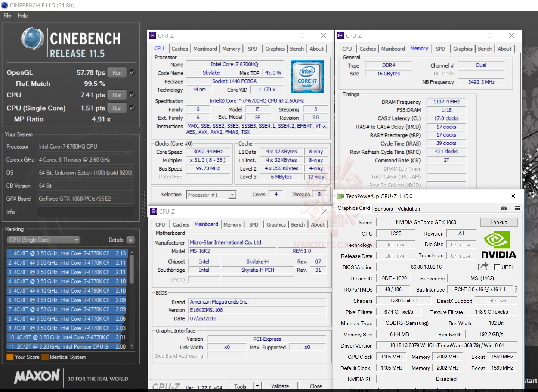
Task: Select ranking row 1 scoring 2.13
Action: [x=67, y=253]
